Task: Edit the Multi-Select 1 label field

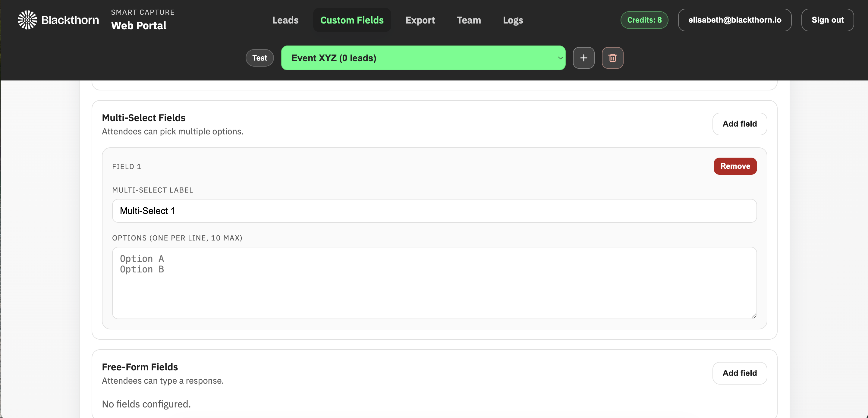Action: tap(434, 211)
